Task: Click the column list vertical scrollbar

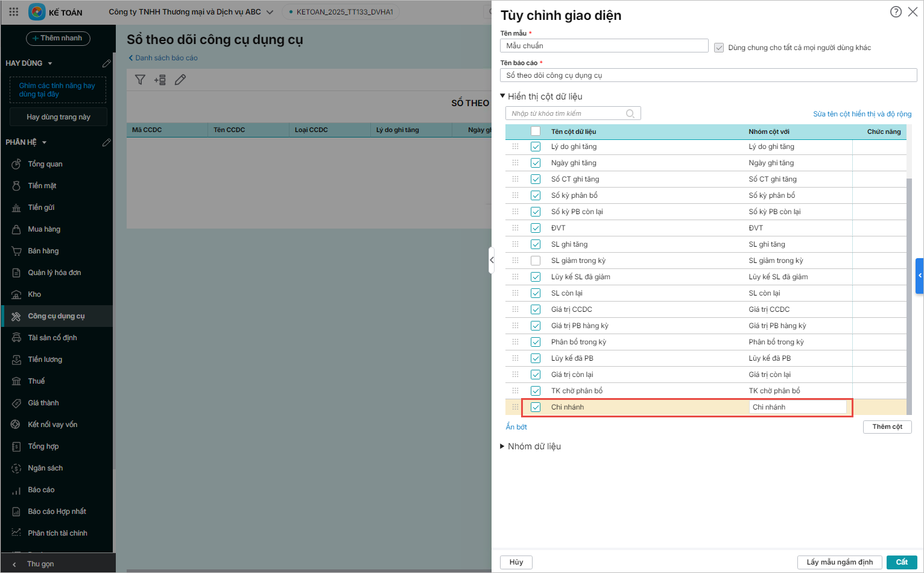Action: [x=909, y=296]
